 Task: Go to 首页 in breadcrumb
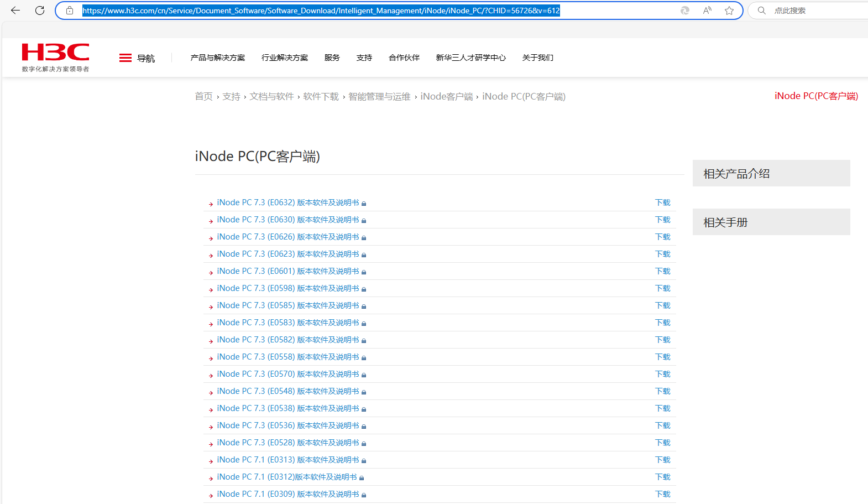point(203,96)
